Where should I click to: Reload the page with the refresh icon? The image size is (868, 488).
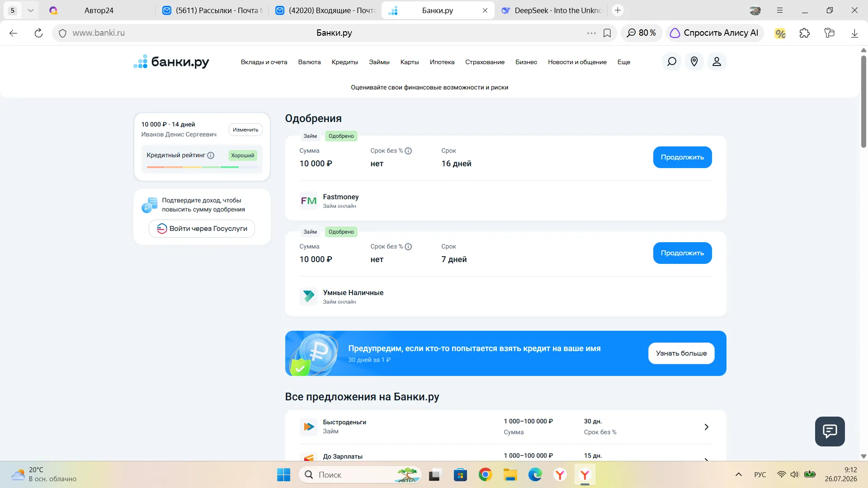38,33
